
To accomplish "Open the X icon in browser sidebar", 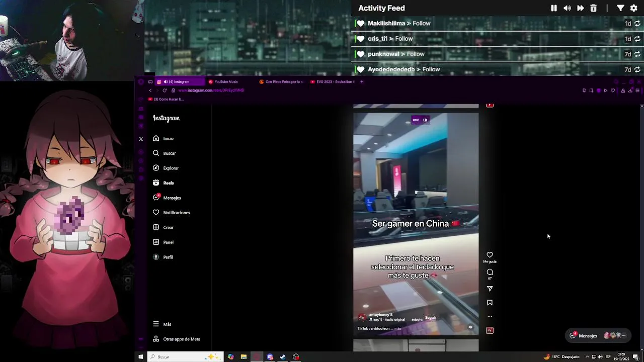I will pyautogui.click(x=141, y=139).
